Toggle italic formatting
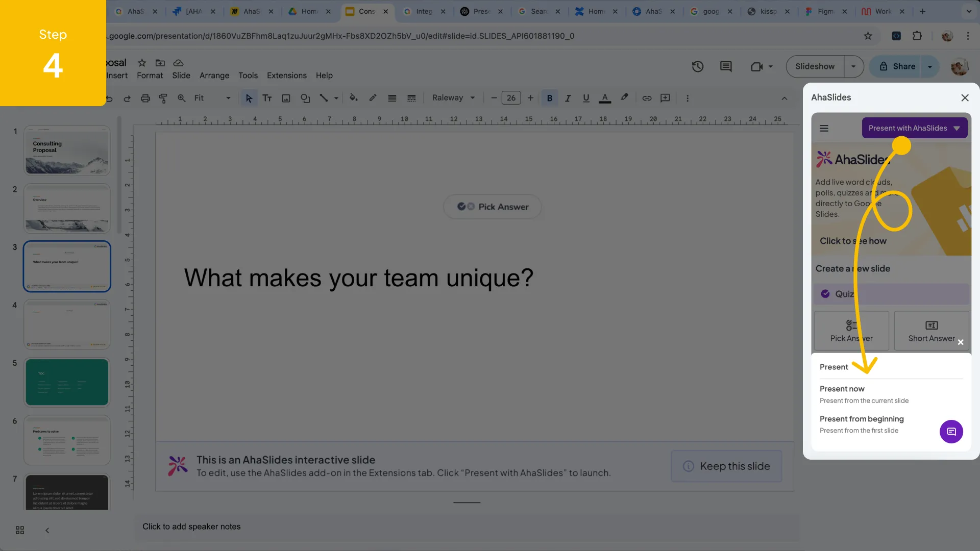This screenshot has height=551, width=980. coord(568,98)
